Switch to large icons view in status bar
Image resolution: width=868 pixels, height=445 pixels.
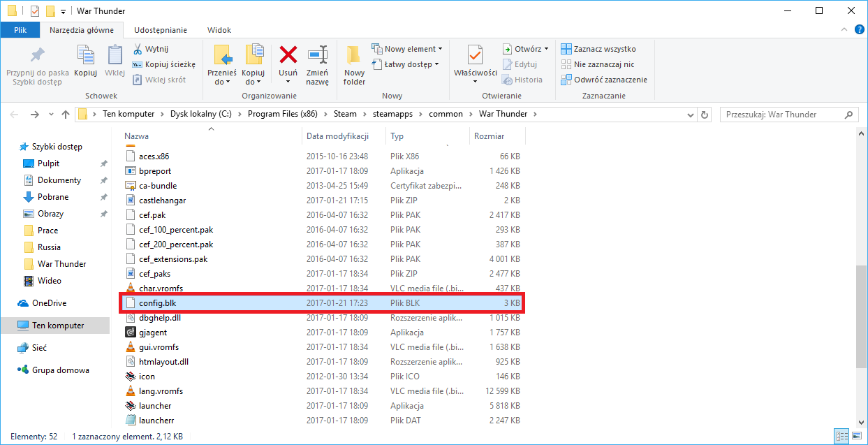pyautogui.click(x=857, y=437)
